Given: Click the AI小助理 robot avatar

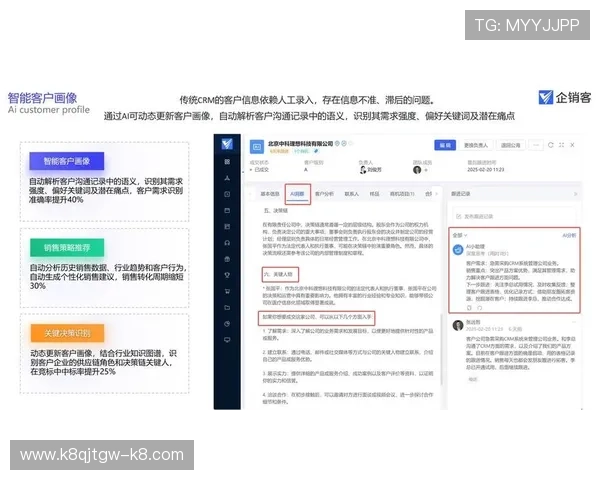Looking at the screenshot, I should click(458, 250).
